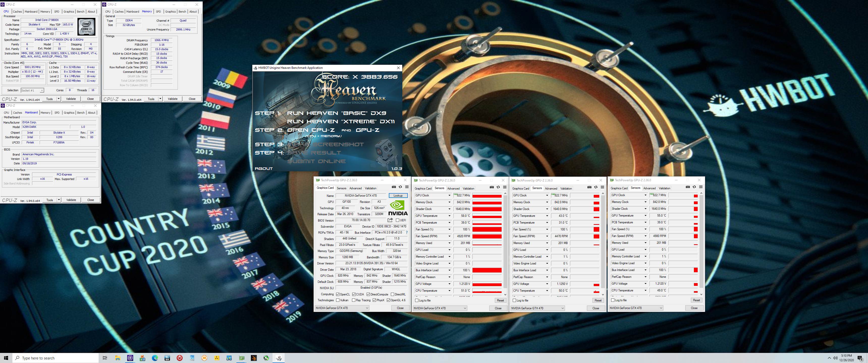Click Validate in the CPU-Z Memory window

point(173,99)
